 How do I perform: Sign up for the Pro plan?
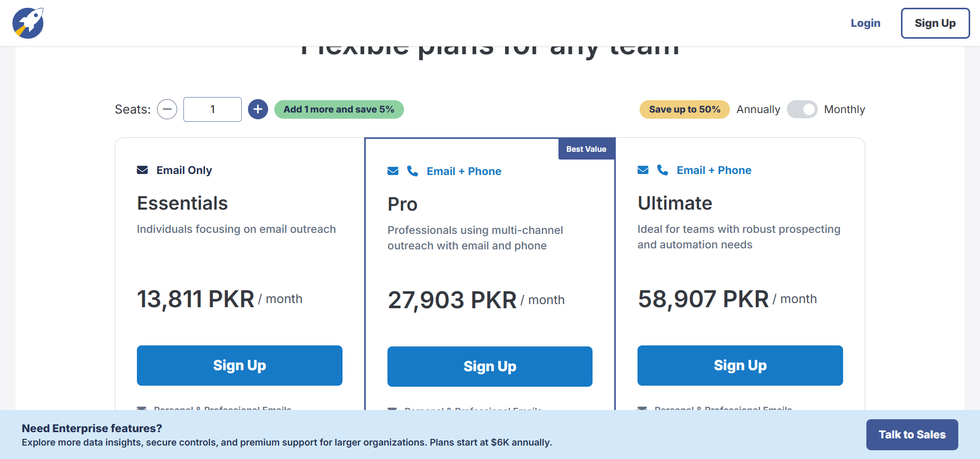[x=490, y=367]
